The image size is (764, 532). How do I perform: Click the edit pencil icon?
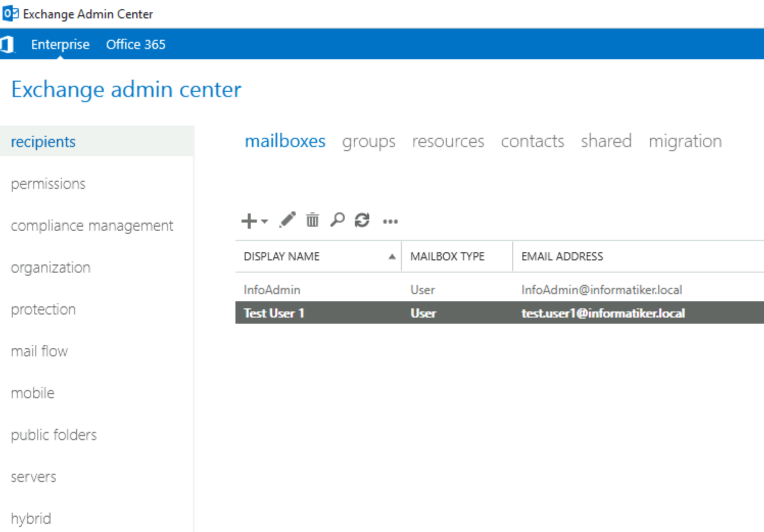(x=288, y=220)
